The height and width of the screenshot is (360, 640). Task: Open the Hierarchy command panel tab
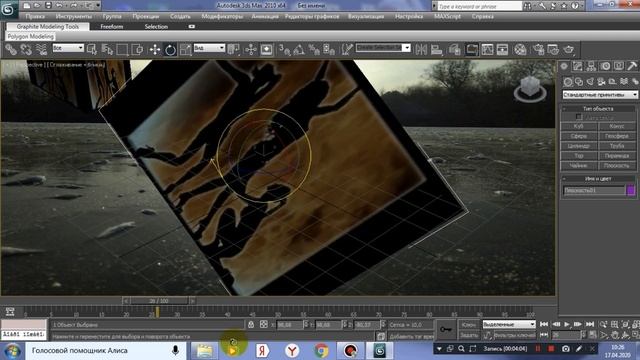[x=591, y=66]
